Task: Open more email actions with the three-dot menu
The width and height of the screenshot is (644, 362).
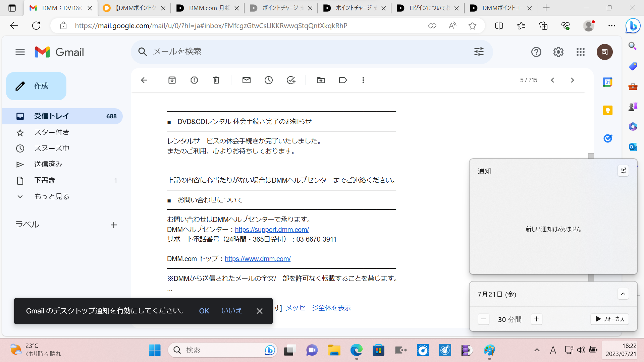Action: [363, 80]
